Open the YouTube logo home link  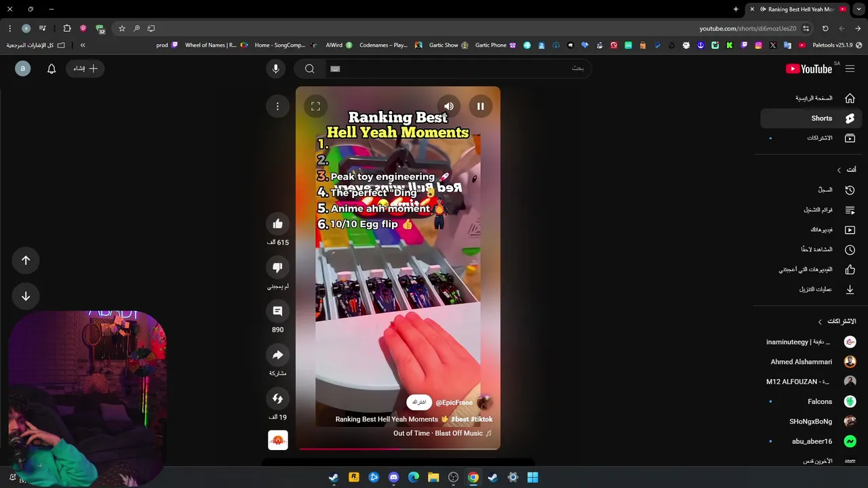pos(809,68)
